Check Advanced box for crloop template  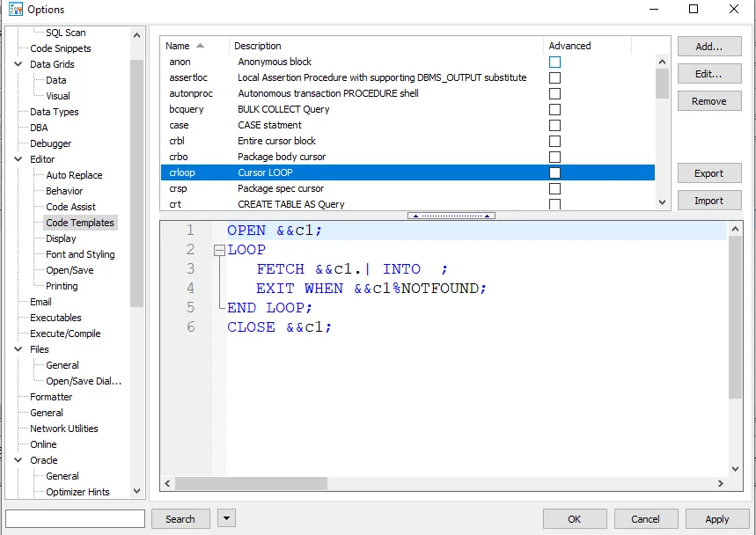point(554,173)
